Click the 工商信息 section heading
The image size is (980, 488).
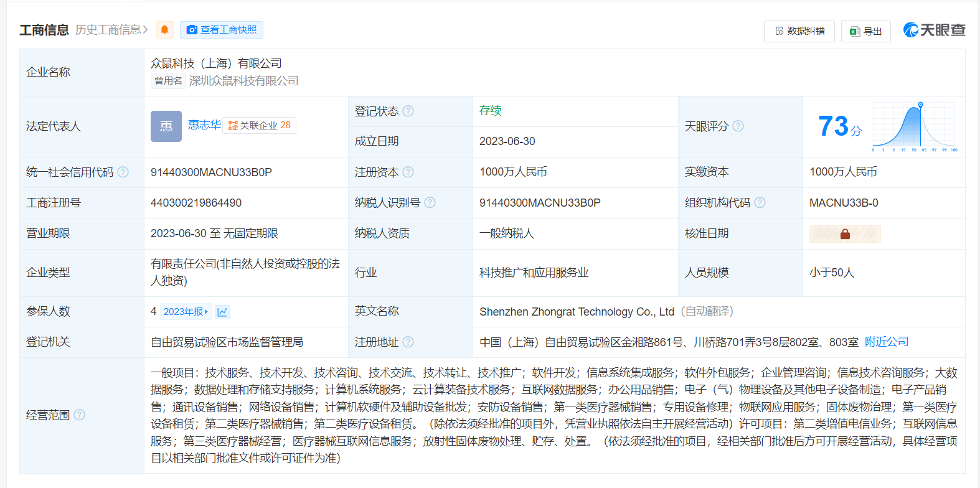44,30
